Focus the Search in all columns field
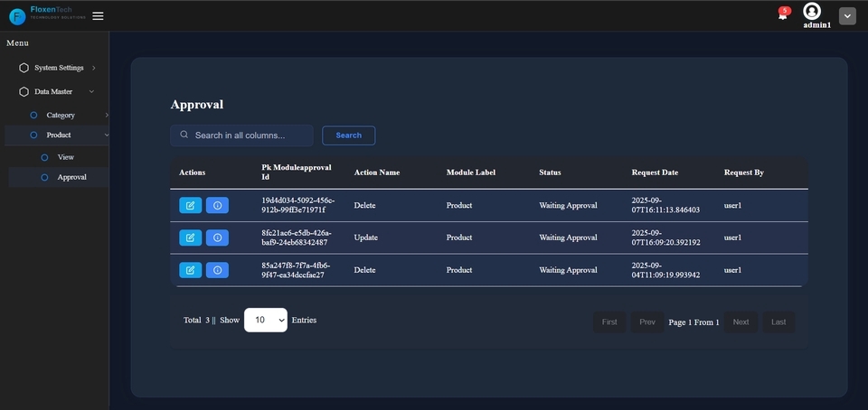The image size is (868, 410). [x=249, y=135]
